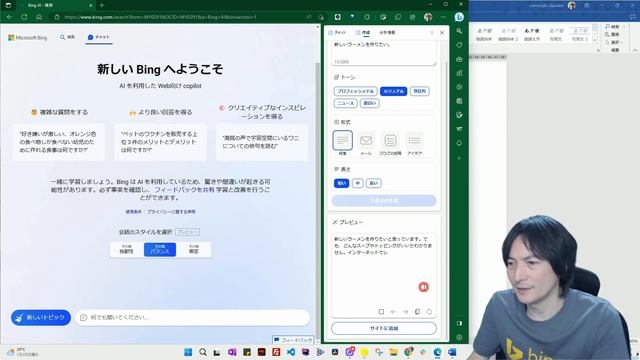Screen dimensions: 640x360
Task: Select the Balanced conversation style
Action: (x=160, y=249)
